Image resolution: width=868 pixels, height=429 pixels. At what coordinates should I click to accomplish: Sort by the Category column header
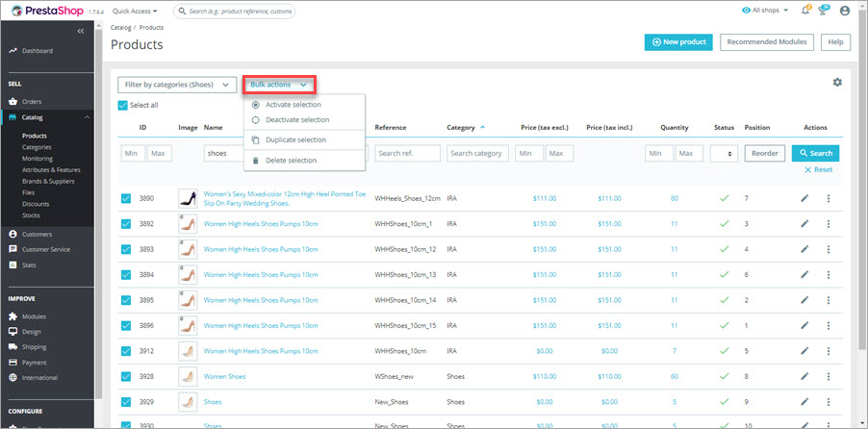[x=466, y=127]
